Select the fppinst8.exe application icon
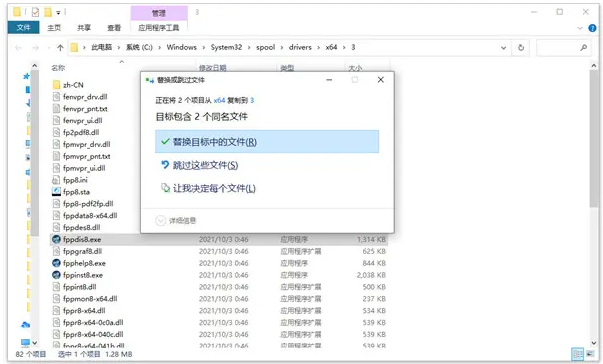This screenshot has height=364, width=603. 56,275
